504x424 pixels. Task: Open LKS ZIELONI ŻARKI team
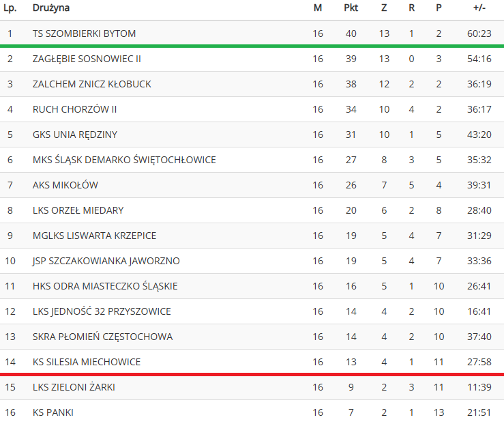click(74, 387)
